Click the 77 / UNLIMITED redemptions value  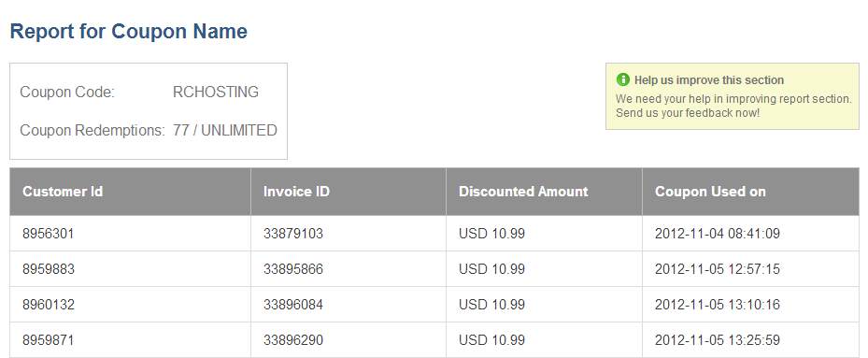pyautogui.click(x=225, y=130)
